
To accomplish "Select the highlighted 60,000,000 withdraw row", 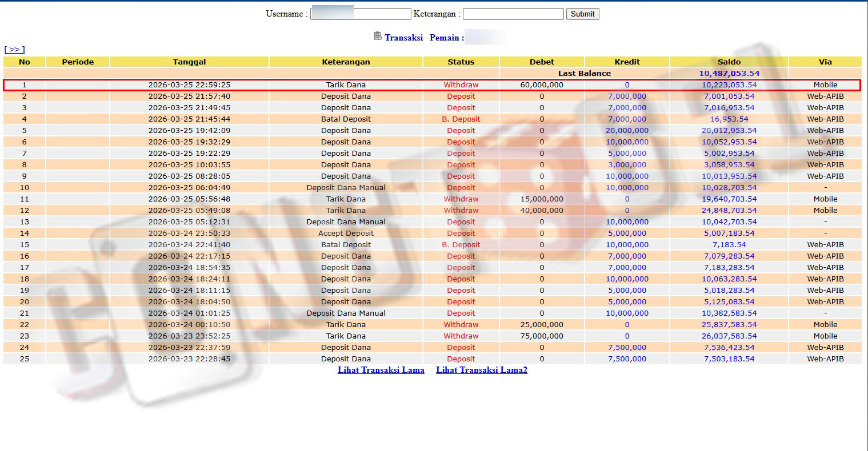I will point(432,85).
